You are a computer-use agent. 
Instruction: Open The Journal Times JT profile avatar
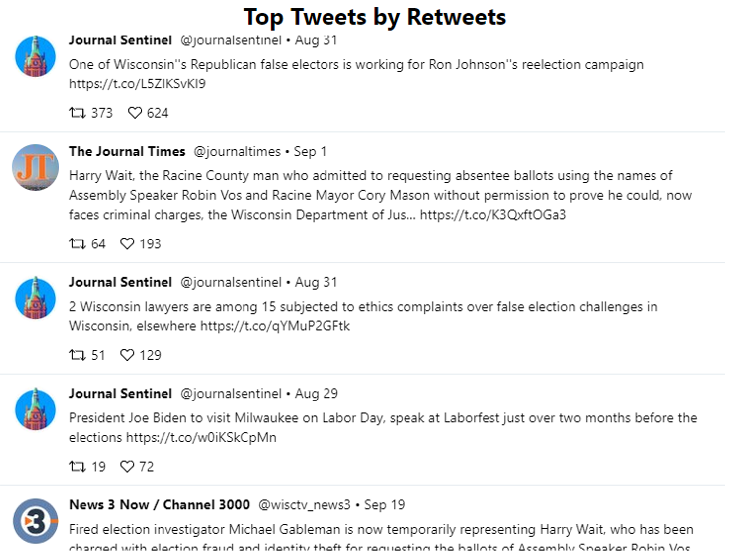click(35, 167)
